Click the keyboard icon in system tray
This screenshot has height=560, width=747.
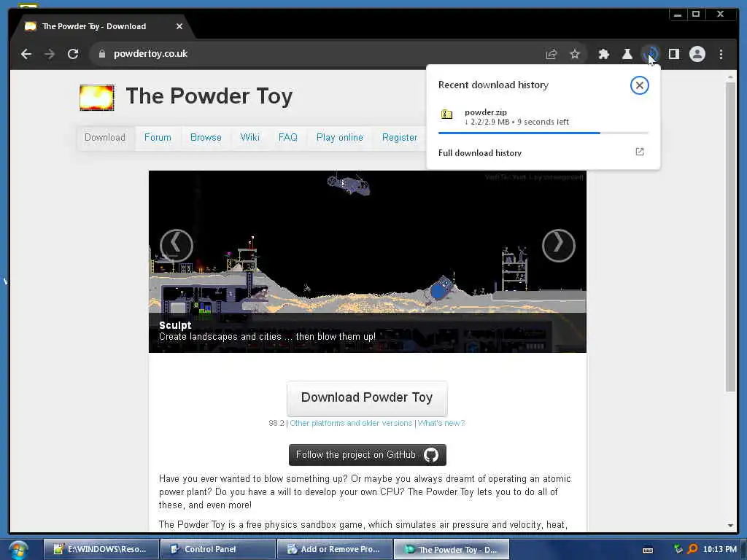pyautogui.click(x=648, y=550)
